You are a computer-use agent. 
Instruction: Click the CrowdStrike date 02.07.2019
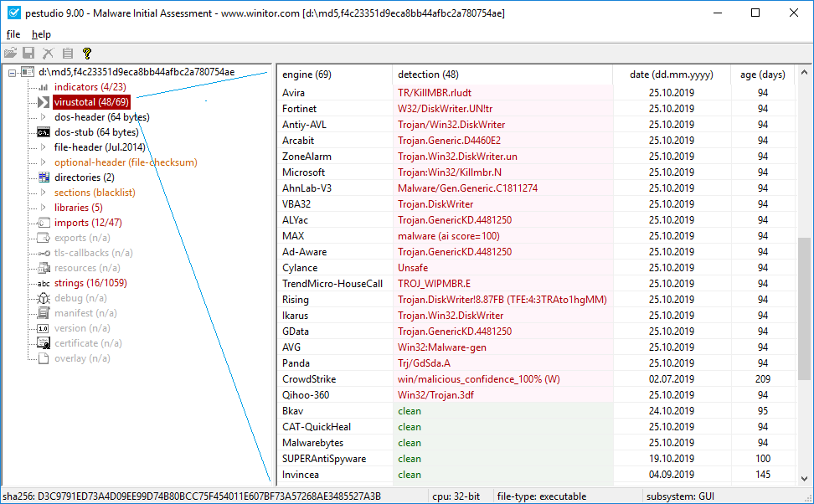pyautogui.click(x=672, y=379)
